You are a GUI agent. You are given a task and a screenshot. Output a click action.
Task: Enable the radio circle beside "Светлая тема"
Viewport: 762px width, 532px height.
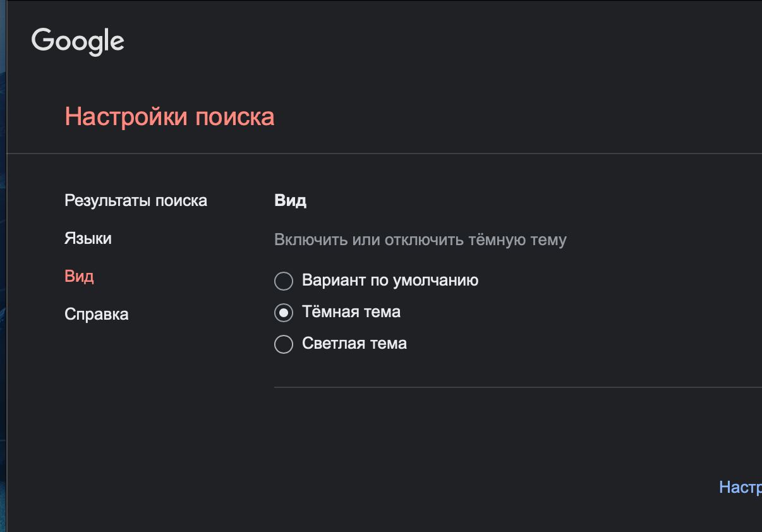[x=284, y=344]
